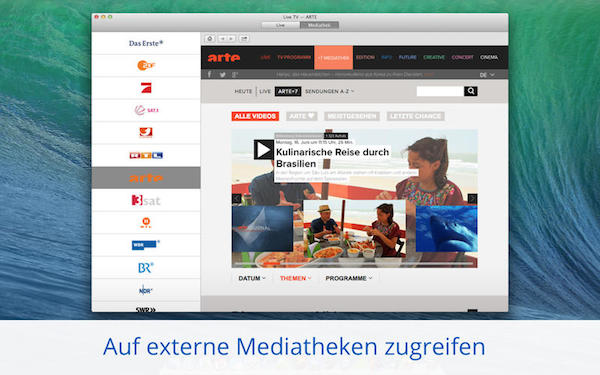Switch to the Mediathek segmented tab
This screenshot has height=375, width=600.
(x=319, y=25)
